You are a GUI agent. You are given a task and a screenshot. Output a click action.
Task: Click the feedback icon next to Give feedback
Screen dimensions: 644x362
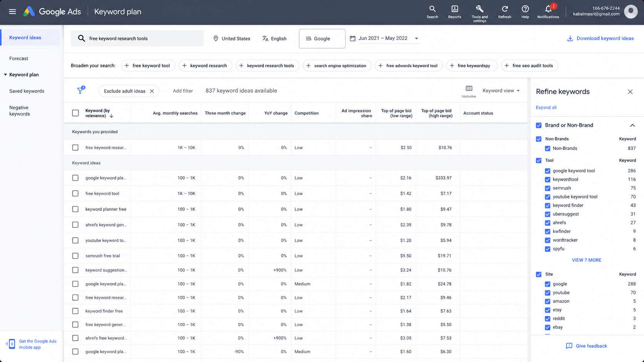[569, 346]
